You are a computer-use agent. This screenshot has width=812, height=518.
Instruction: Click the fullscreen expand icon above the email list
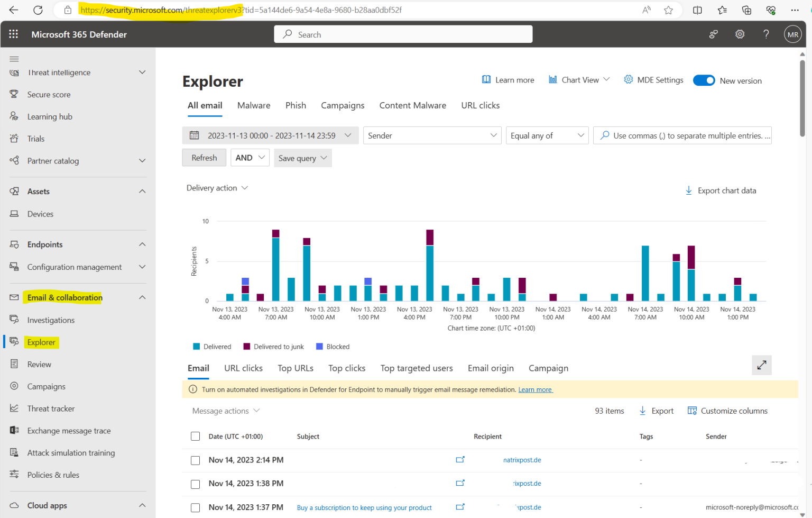pyautogui.click(x=761, y=365)
